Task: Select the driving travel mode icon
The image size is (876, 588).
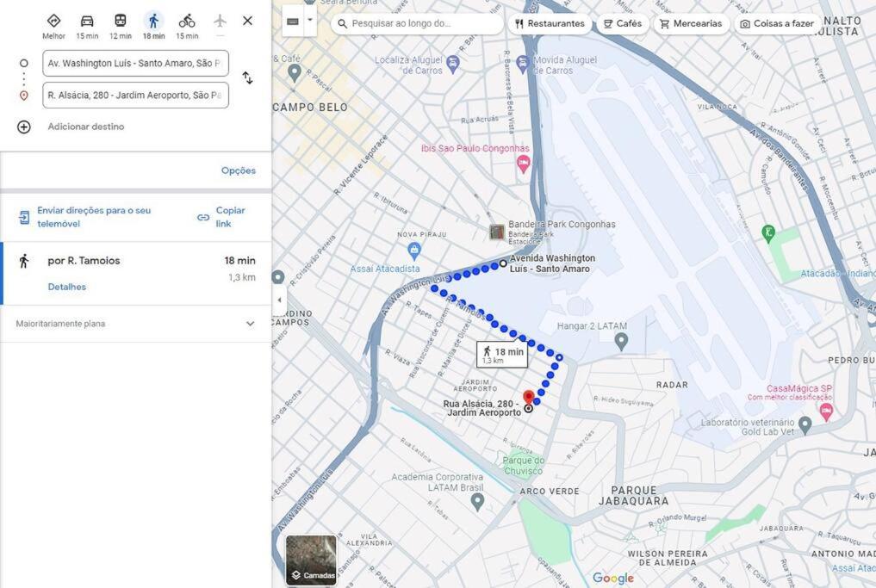Action: coord(87,22)
